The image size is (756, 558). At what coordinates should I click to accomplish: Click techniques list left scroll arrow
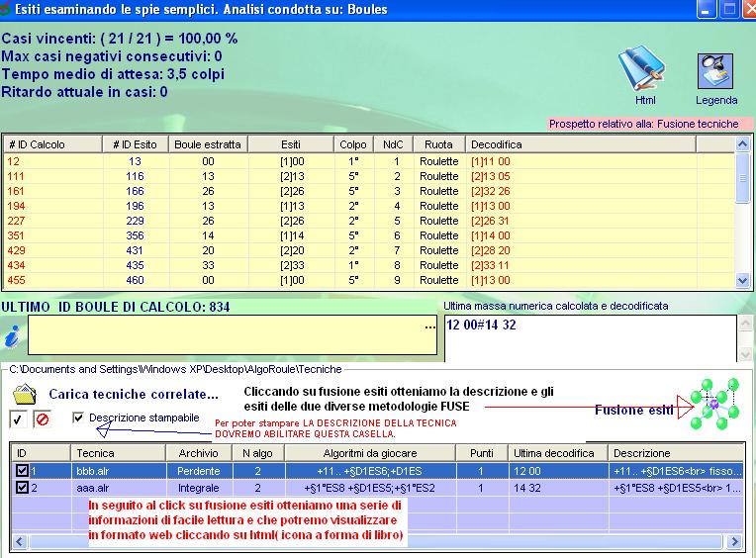19,541
